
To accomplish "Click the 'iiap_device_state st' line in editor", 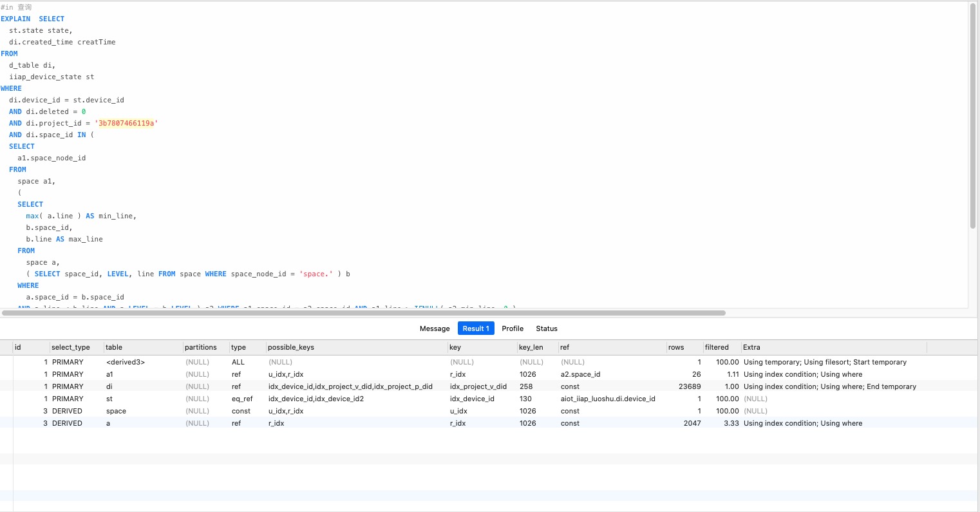I will [52, 77].
